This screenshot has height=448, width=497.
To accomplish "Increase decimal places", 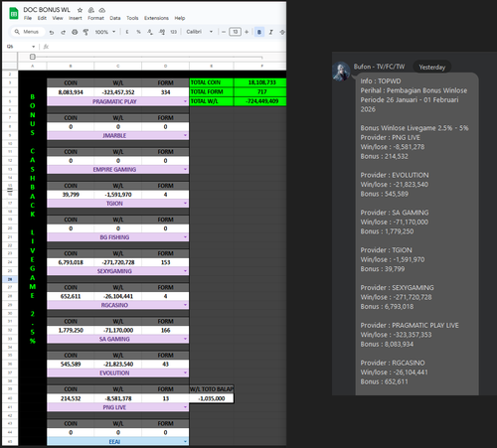I will [162, 32].
